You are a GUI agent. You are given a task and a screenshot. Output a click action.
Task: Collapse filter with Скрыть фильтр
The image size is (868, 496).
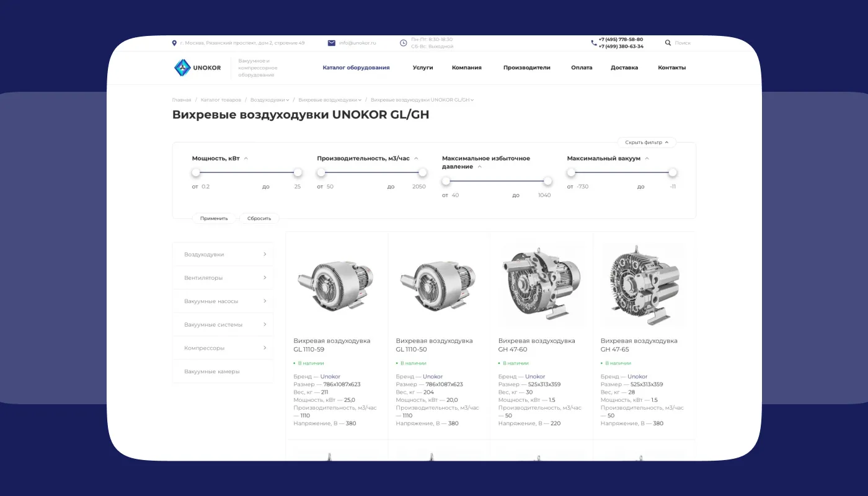coord(647,142)
